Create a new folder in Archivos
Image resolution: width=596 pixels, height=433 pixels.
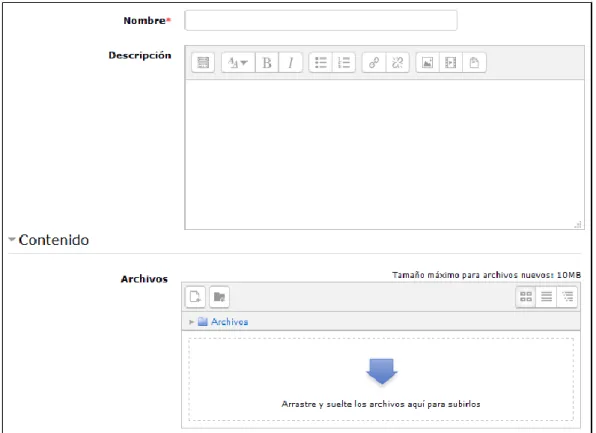[219, 297]
